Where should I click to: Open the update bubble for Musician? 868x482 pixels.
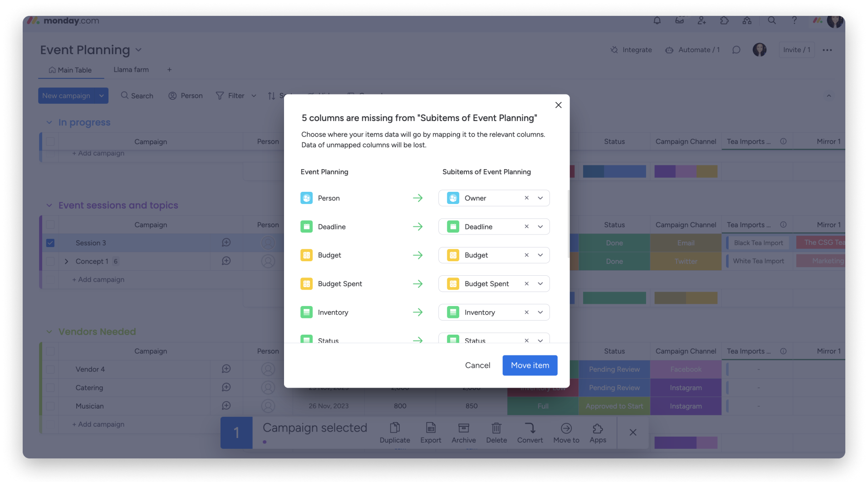[x=226, y=406]
